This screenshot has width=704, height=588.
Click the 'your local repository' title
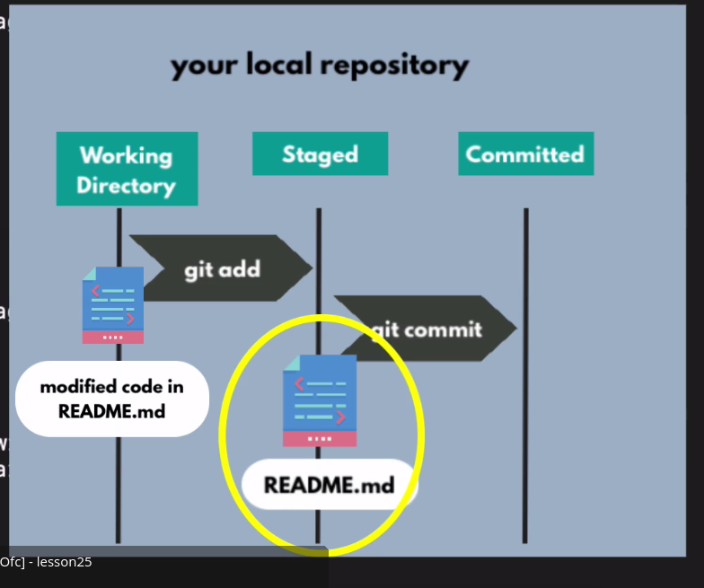pyautogui.click(x=320, y=65)
